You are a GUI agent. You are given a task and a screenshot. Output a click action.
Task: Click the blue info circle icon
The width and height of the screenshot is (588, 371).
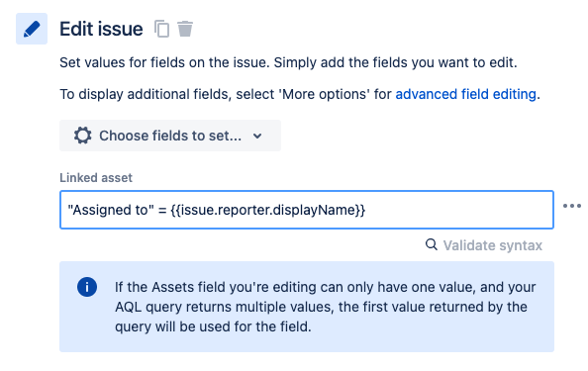(87, 287)
